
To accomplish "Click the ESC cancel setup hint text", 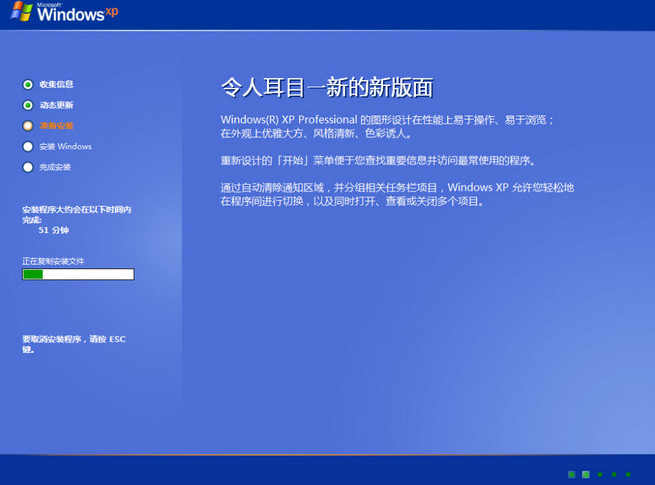I will click(74, 344).
